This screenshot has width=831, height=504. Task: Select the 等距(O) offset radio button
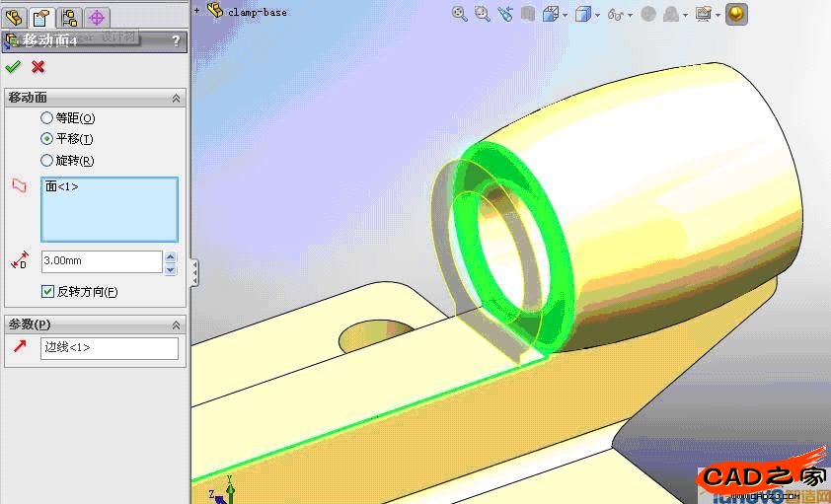(x=46, y=118)
